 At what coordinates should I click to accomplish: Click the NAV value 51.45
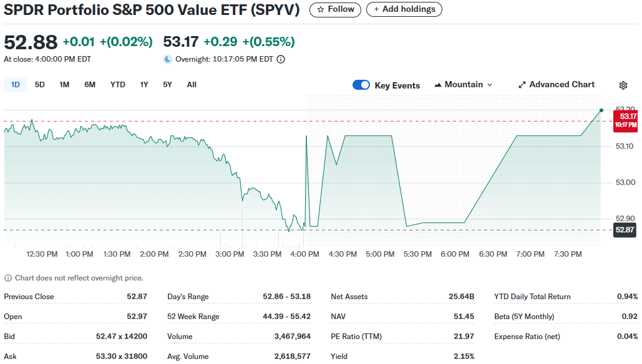464,317
